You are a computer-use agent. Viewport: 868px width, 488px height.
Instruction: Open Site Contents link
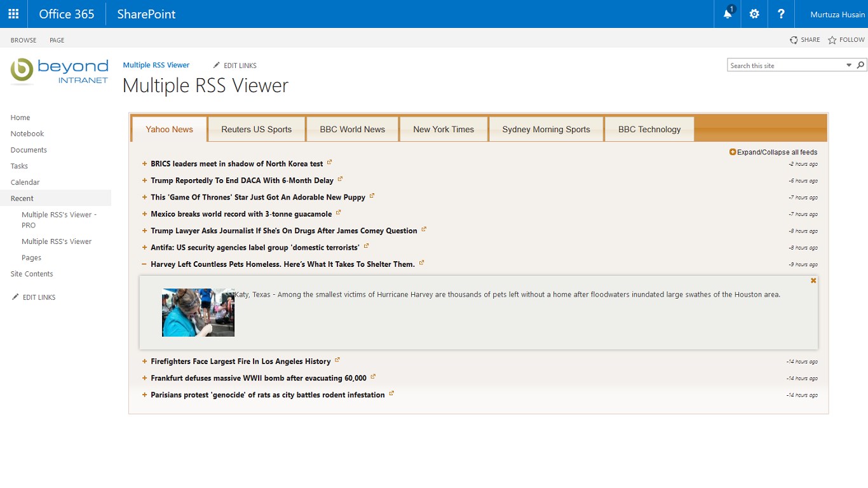[x=32, y=274]
